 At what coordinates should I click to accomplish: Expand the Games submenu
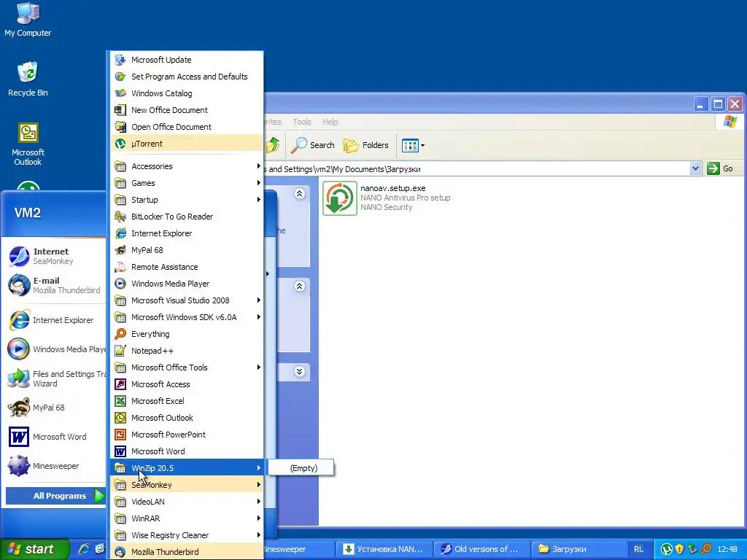(187, 183)
